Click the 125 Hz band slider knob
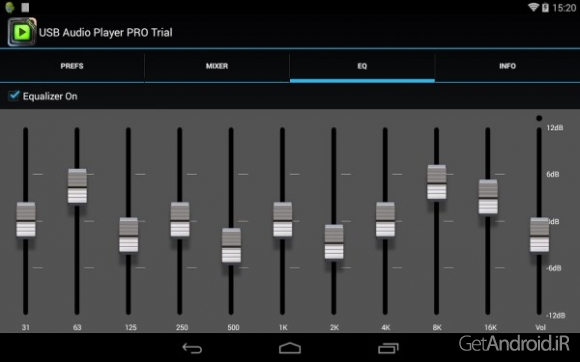580x362 pixels. point(129,235)
